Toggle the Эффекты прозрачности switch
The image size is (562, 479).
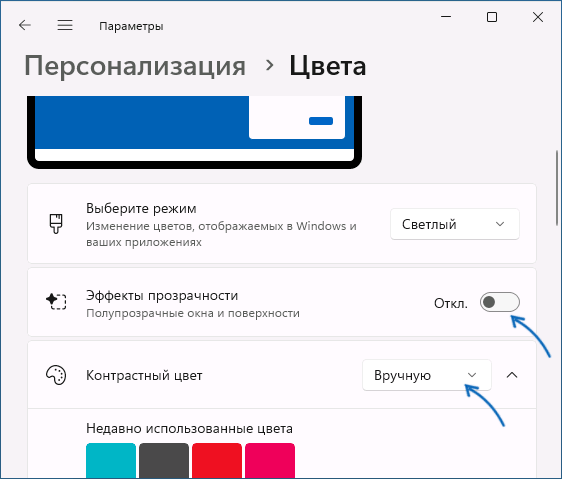[500, 302]
